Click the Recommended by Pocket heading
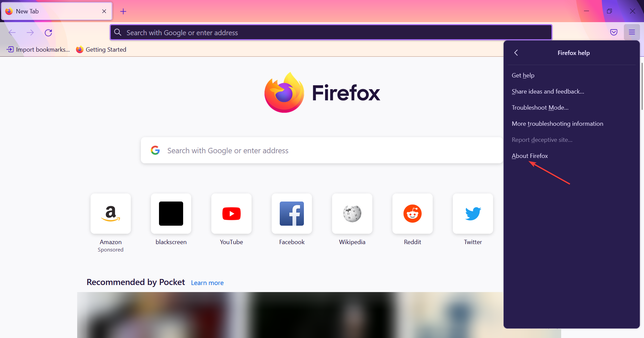The image size is (644, 338). [136, 282]
